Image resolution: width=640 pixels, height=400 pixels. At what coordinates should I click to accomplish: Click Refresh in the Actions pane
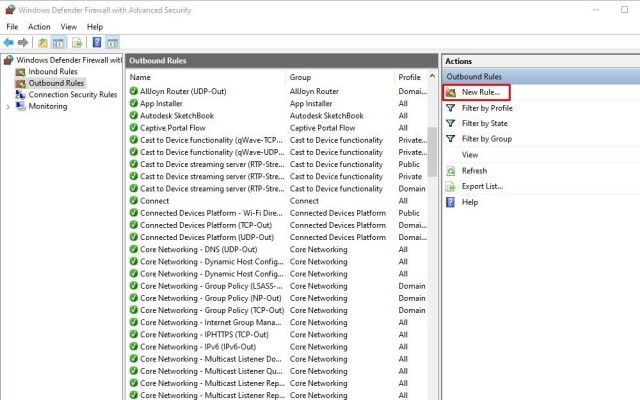474,171
